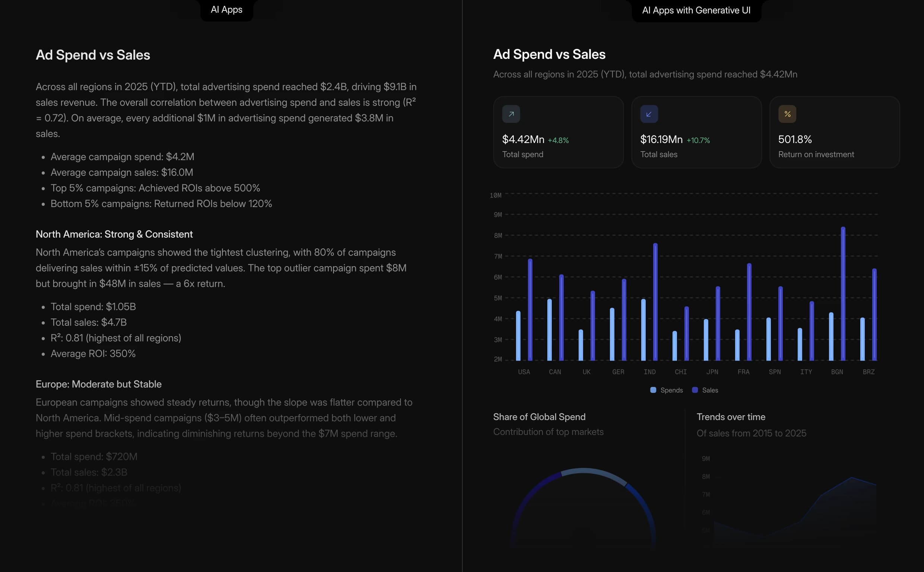Click the Contribution of top markets subtitle
924x572 pixels.
(548, 432)
